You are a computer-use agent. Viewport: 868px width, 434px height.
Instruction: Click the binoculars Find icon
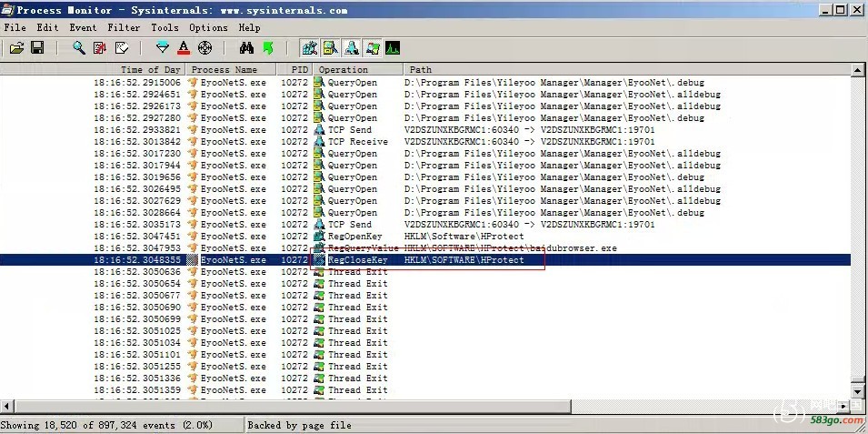(246, 48)
